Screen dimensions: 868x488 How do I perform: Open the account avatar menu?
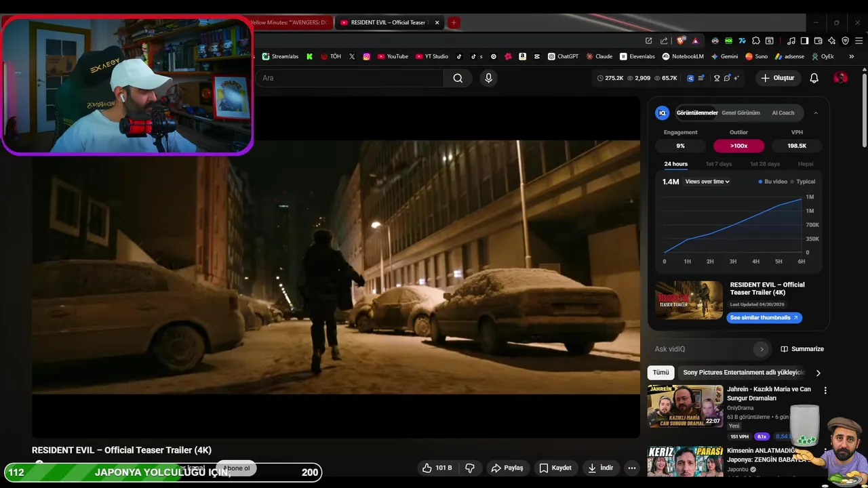[x=840, y=78]
